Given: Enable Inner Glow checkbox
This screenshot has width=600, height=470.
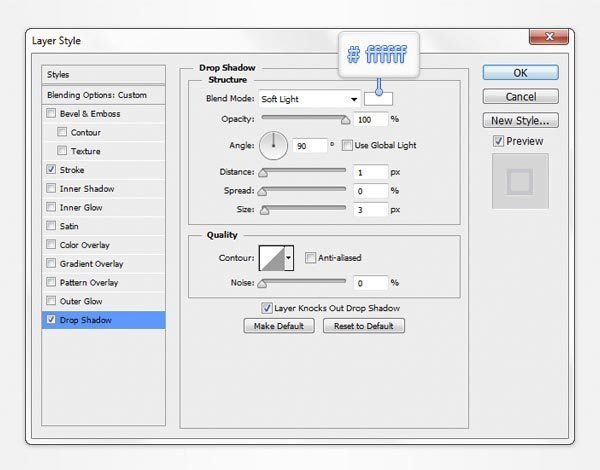Looking at the screenshot, I should click(x=51, y=207).
